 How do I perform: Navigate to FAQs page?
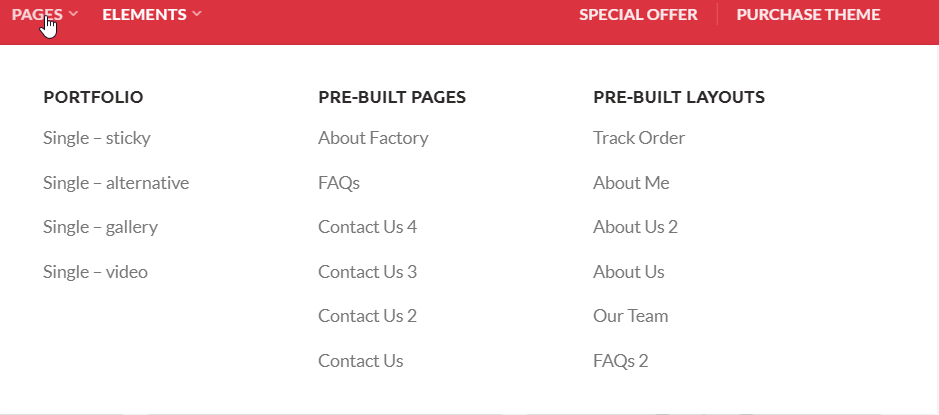point(339,183)
